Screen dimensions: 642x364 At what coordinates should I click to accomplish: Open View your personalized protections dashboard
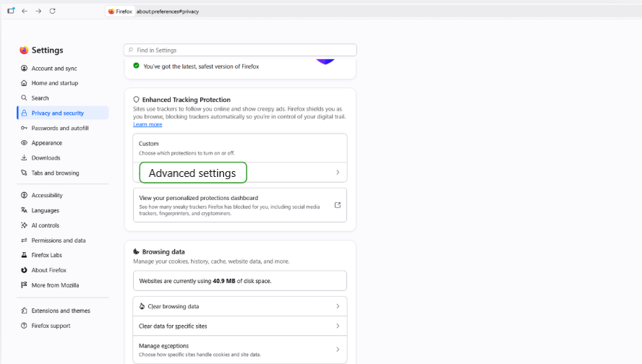point(240,205)
